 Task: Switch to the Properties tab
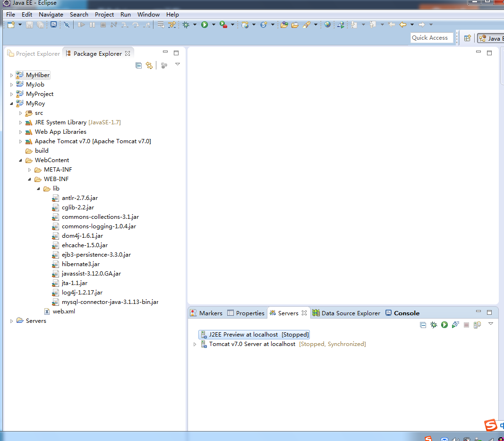(246, 313)
